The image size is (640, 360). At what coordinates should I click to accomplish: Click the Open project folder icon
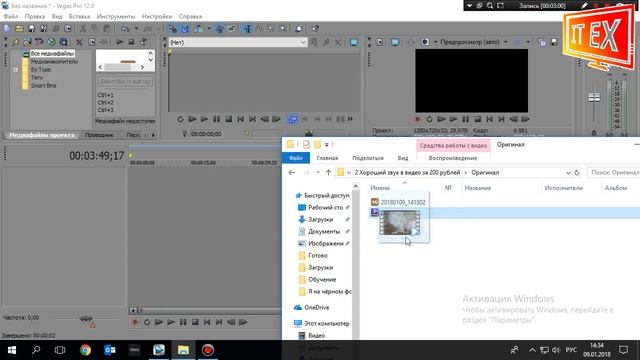point(19,29)
